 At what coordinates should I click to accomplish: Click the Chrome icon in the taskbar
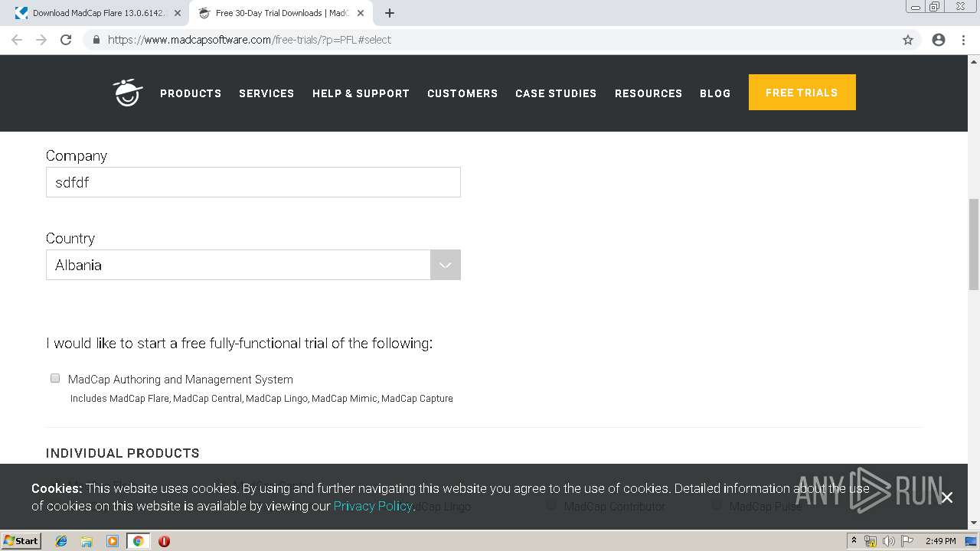click(138, 541)
